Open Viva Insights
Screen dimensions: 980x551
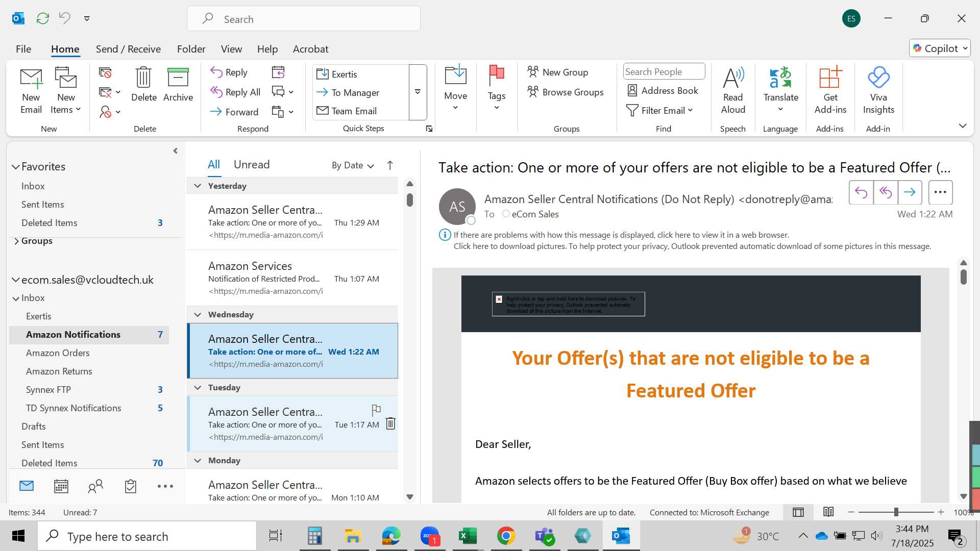pos(878,91)
